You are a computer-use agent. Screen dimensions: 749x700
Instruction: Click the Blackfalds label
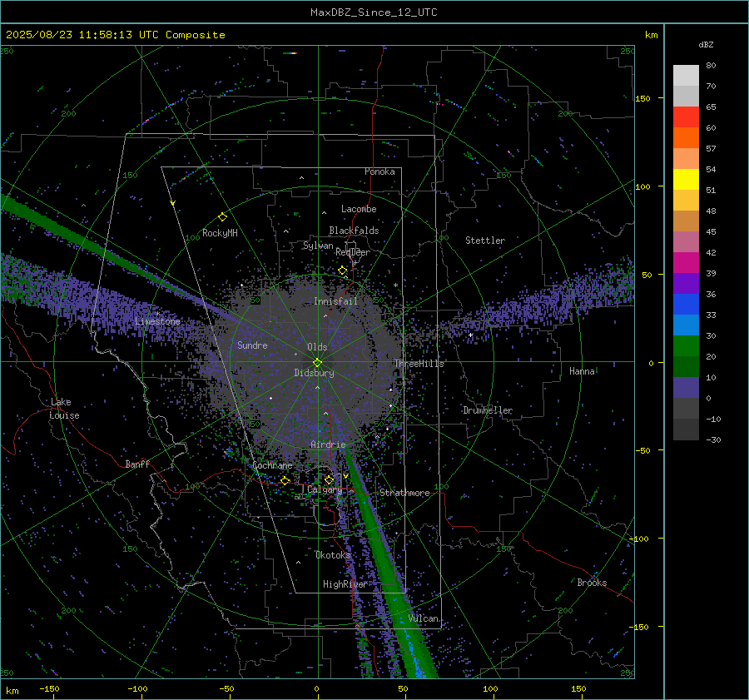point(354,231)
